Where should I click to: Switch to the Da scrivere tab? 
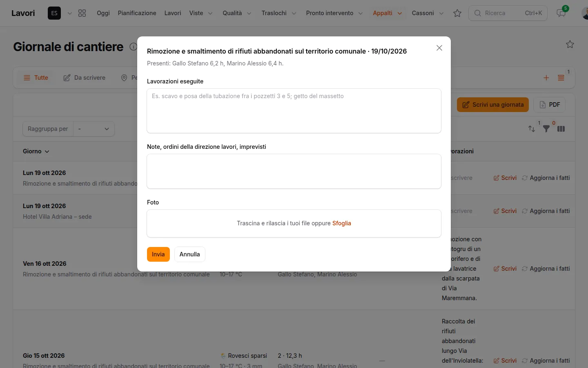pos(85,78)
